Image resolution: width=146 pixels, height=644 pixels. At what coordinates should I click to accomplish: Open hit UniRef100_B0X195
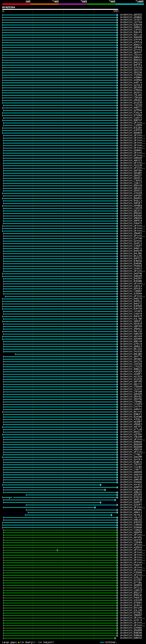tap(131, 608)
